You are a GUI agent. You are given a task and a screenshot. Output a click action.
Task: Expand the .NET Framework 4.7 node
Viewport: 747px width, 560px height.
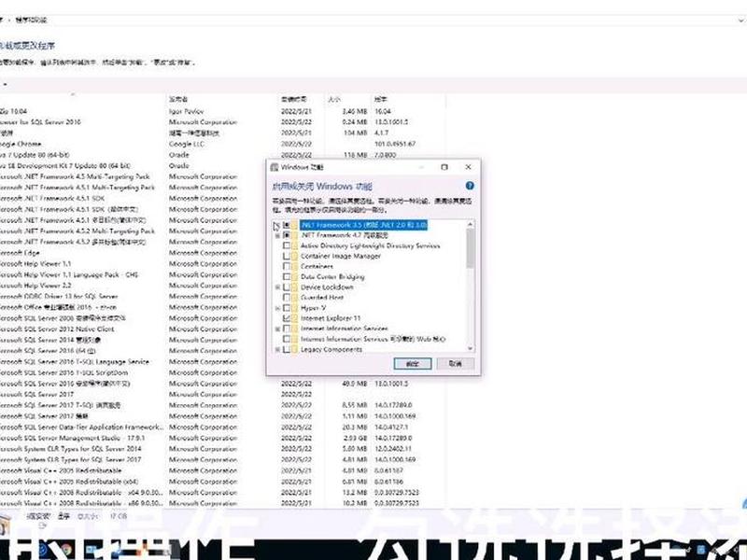click(x=277, y=235)
